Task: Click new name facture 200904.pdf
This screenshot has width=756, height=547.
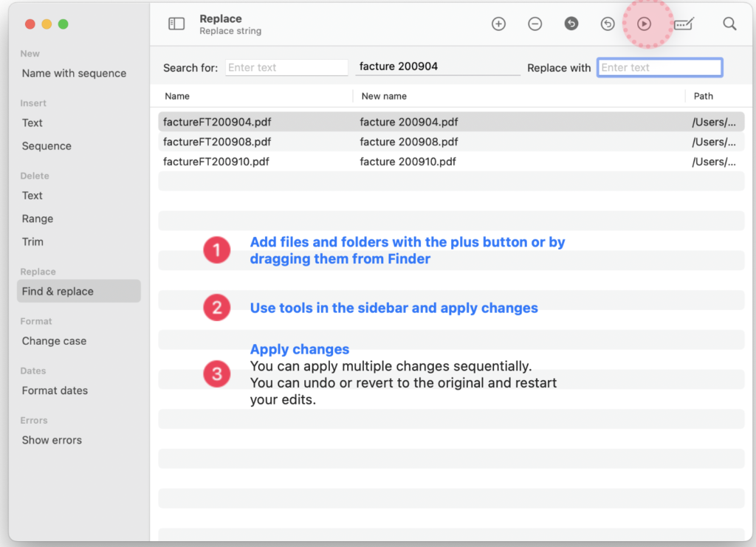Action: (x=409, y=122)
